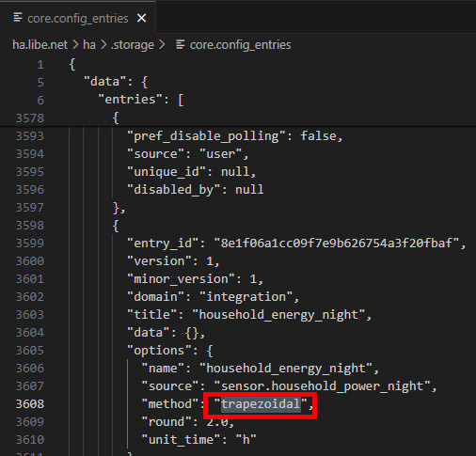
Task: Place cursor on unit_time value "h"
Action: tap(246, 440)
